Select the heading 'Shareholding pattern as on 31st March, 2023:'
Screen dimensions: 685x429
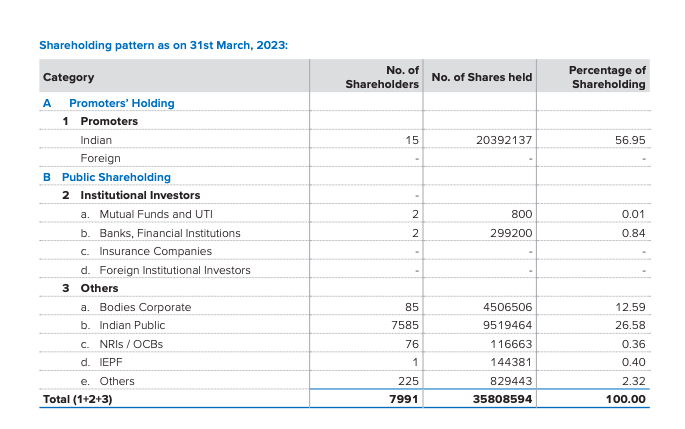[x=163, y=45]
